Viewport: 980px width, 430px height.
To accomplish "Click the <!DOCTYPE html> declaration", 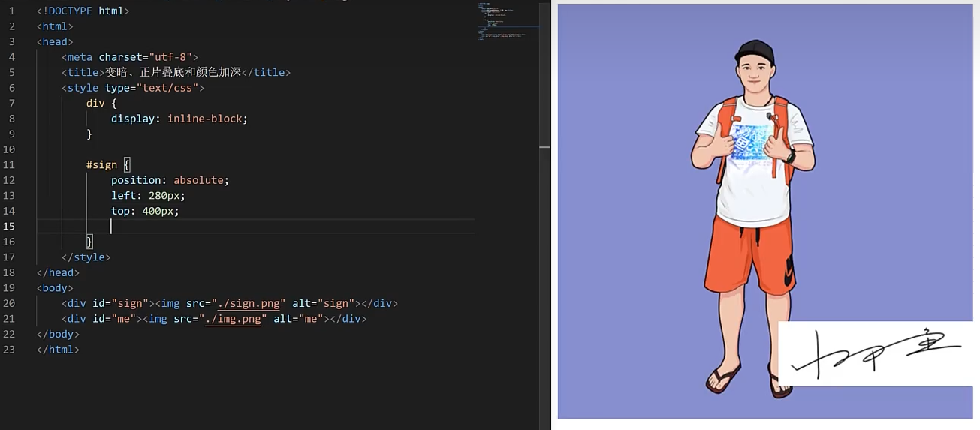I will coord(83,11).
